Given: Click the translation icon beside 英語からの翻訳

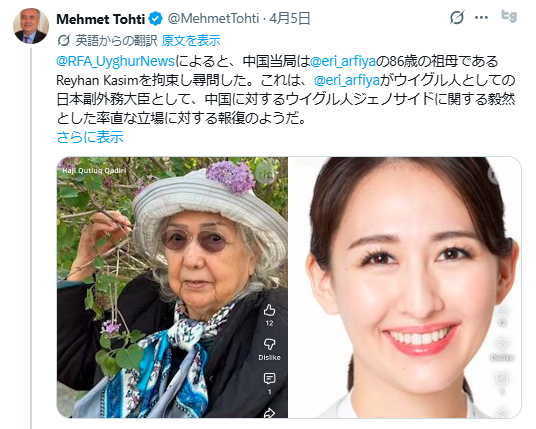Looking at the screenshot, I should pyautogui.click(x=64, y=40).
